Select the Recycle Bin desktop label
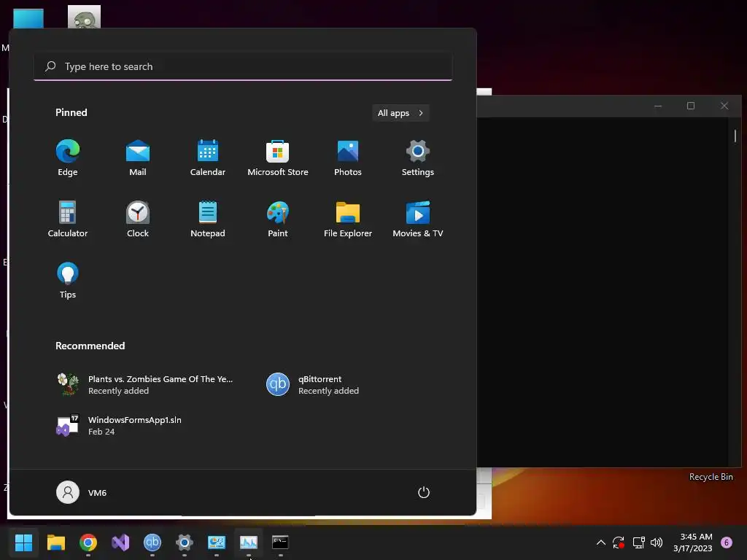747x560 pixels. pos(711,477)
